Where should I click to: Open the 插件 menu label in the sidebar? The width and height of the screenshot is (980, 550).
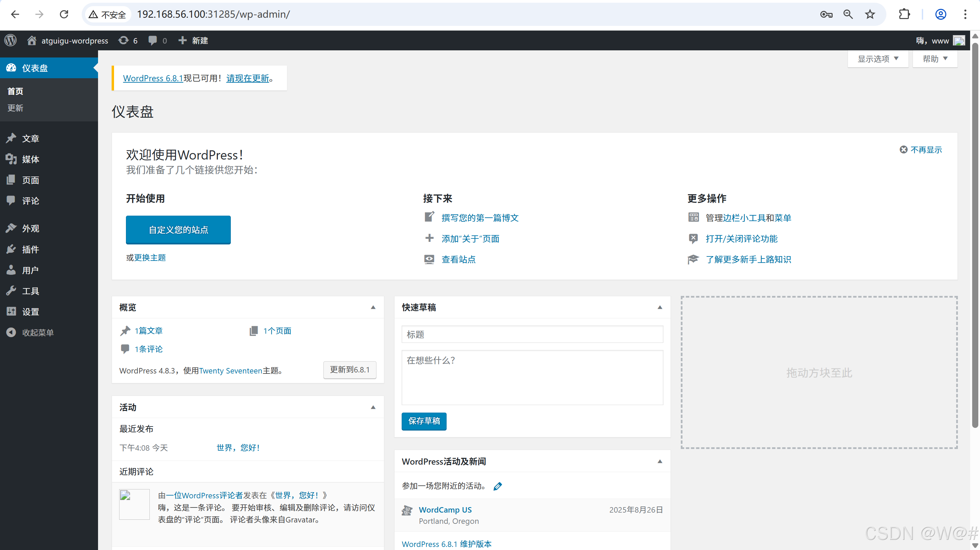pyautogui.click(x=30, y=249)
